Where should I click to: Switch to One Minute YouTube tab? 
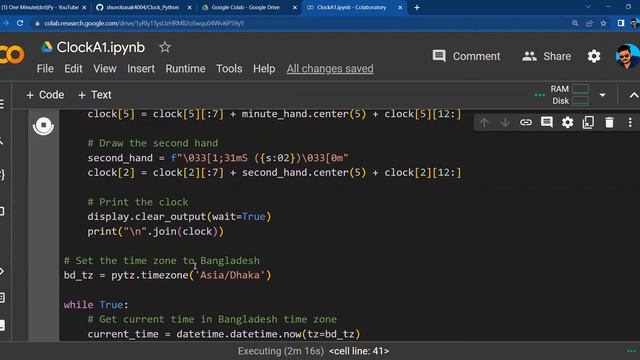pyautogui.click(x=40, y=7)
